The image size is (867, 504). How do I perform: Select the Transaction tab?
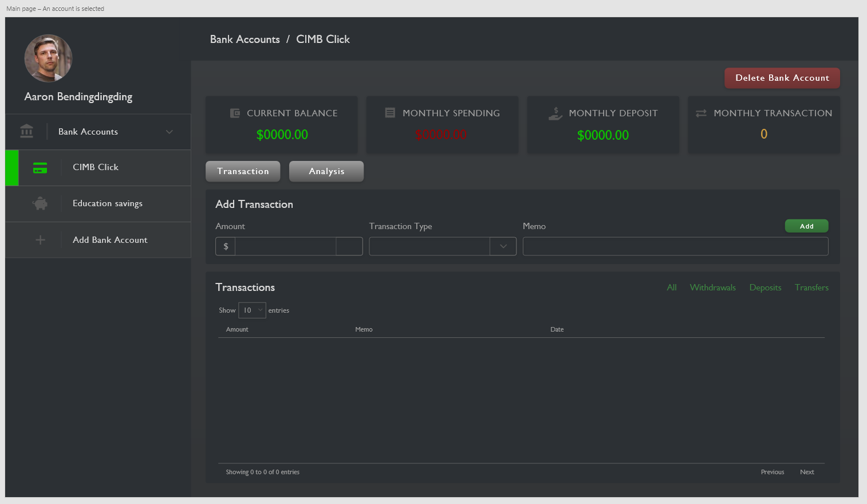243,171
